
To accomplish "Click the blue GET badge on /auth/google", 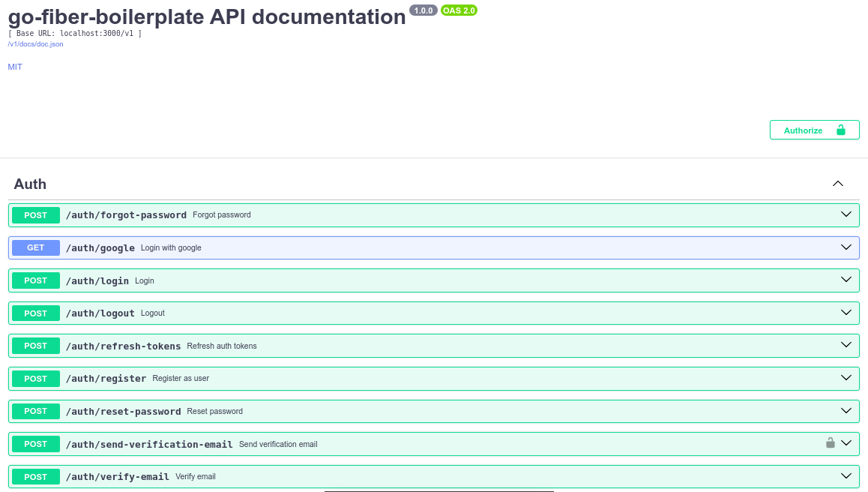I will tap(35, 247).
